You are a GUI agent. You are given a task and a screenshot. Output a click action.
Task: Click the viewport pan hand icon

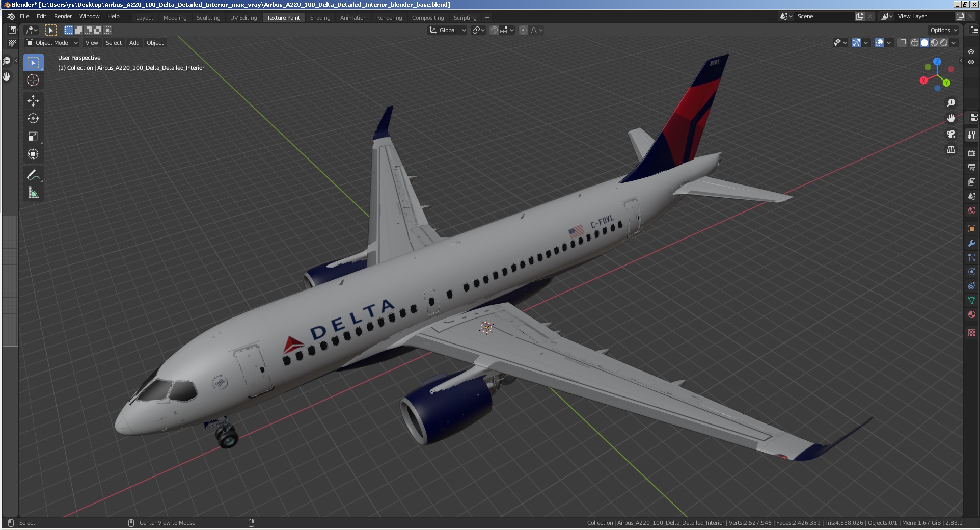coord(951,118)
